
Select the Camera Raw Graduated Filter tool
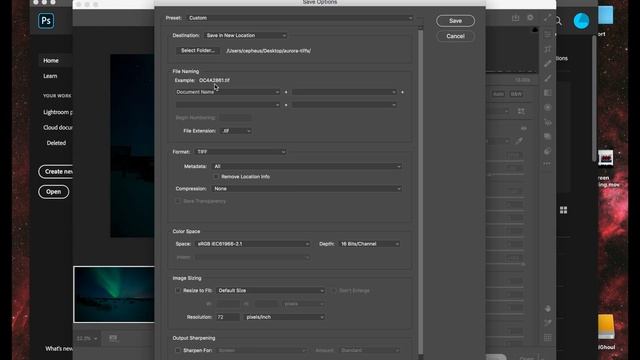tap(548, 93)
